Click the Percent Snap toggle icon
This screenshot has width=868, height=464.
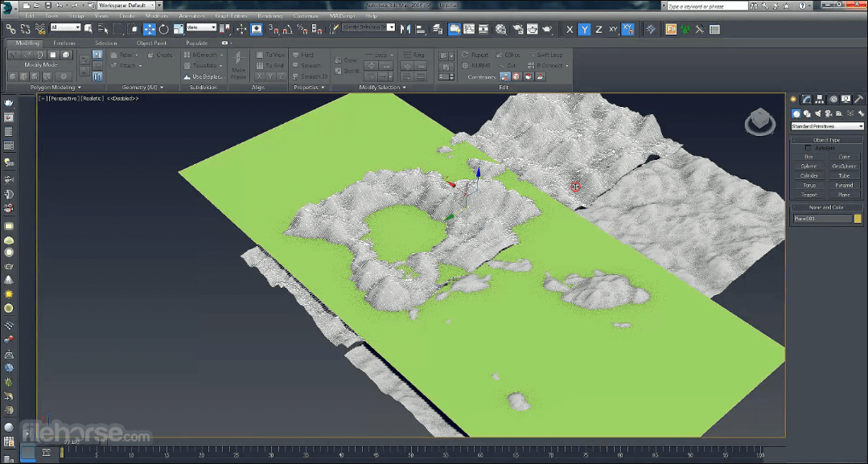pyautogui.click(x=302, y=29)
